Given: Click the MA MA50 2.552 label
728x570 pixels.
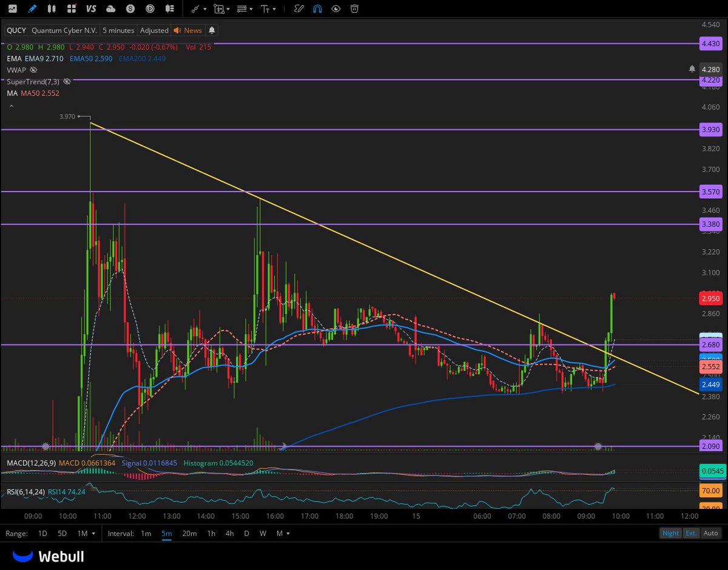Looking at the screenshot, I should (x=33, y=93).
